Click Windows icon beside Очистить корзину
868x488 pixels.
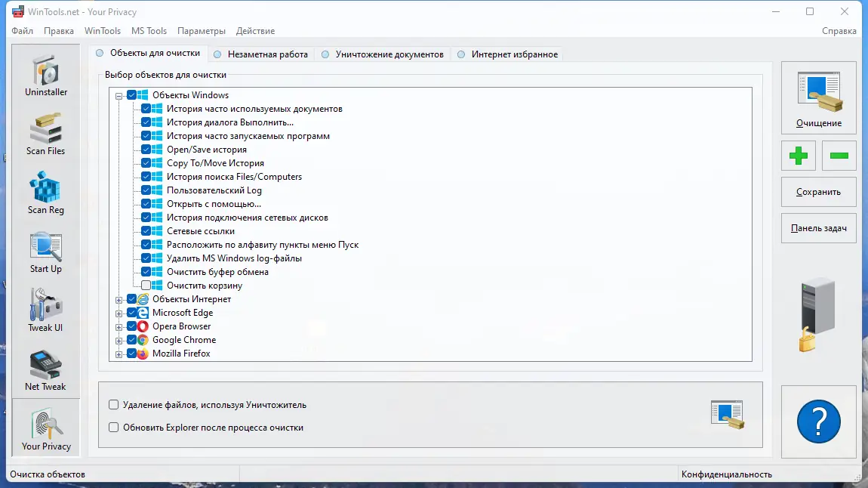[157, 286]
